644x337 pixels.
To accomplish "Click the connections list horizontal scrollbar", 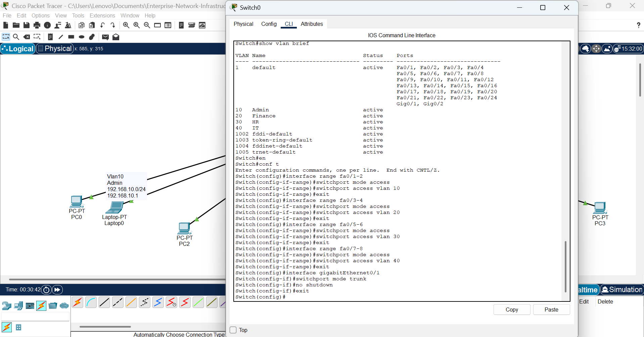I will click(105, 326).
